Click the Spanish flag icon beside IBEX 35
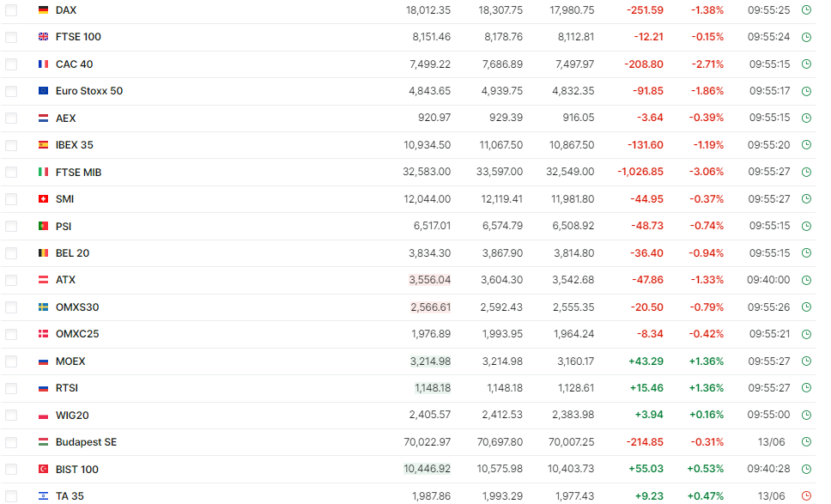This screenshot has width=831, height=504. click(44, 145)
